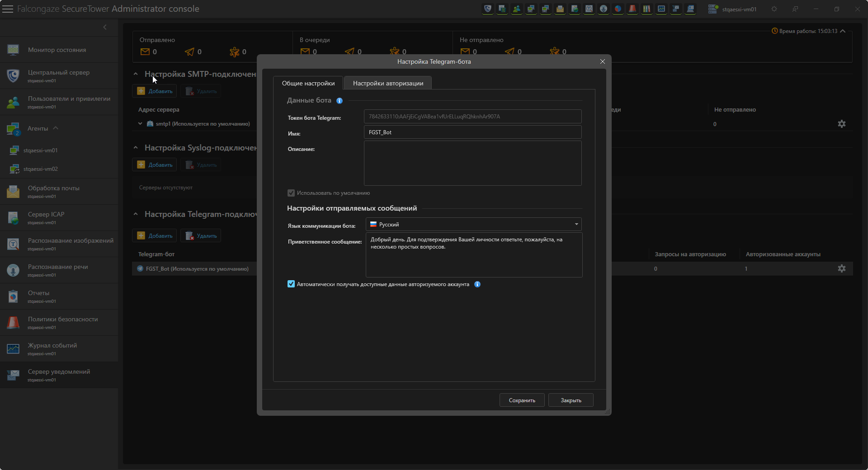Collapse the top statistics panel chevron

coord(843,31)
